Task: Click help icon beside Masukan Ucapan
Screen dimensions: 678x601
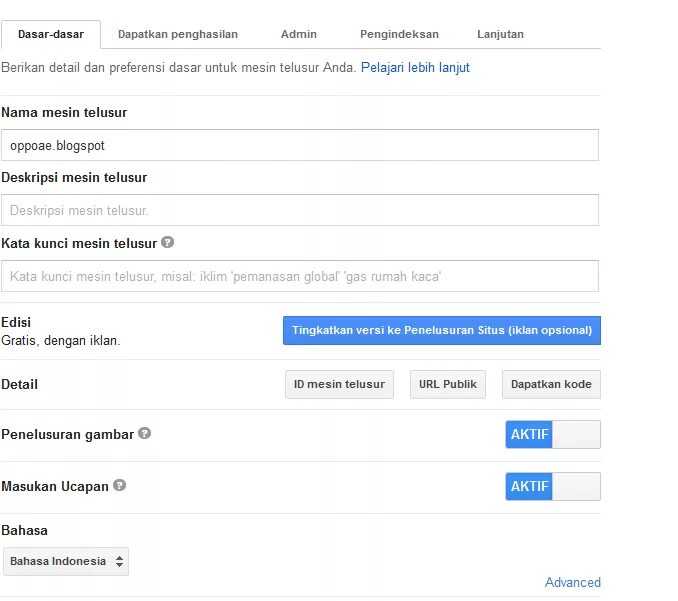Action: point(120,486)
